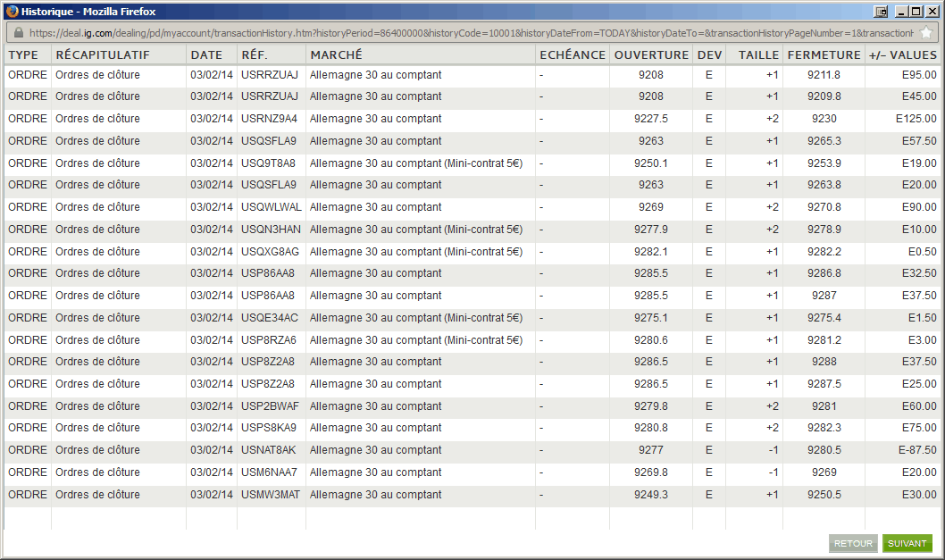
Task: Click the RETOUR button
Action: (853, 543)
